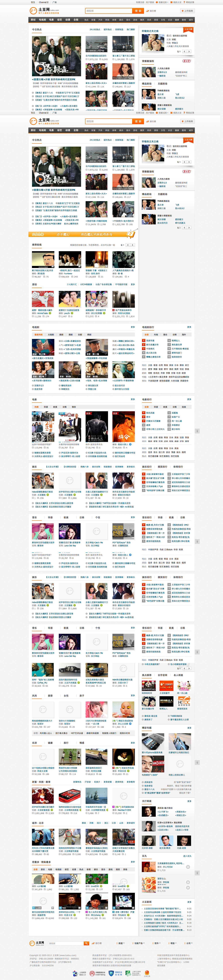Next page arrow above the 焦点推荐 section
223x980 pixels.
coord(189,668)
